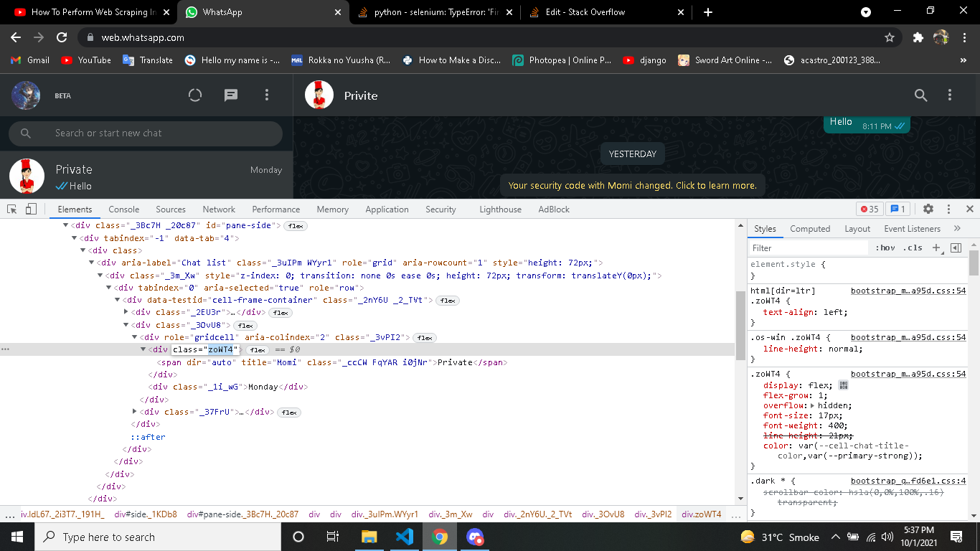Click own profile avatar in WhatsApp sidebar
980x551 pixels.
pos(26,95)
